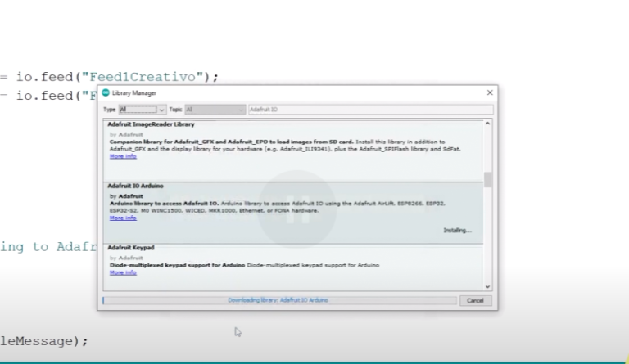The width and height of the screenshot is (629, 364).
Task: Click scroll up arrow in library list
Action: click(x=488, y=124)
